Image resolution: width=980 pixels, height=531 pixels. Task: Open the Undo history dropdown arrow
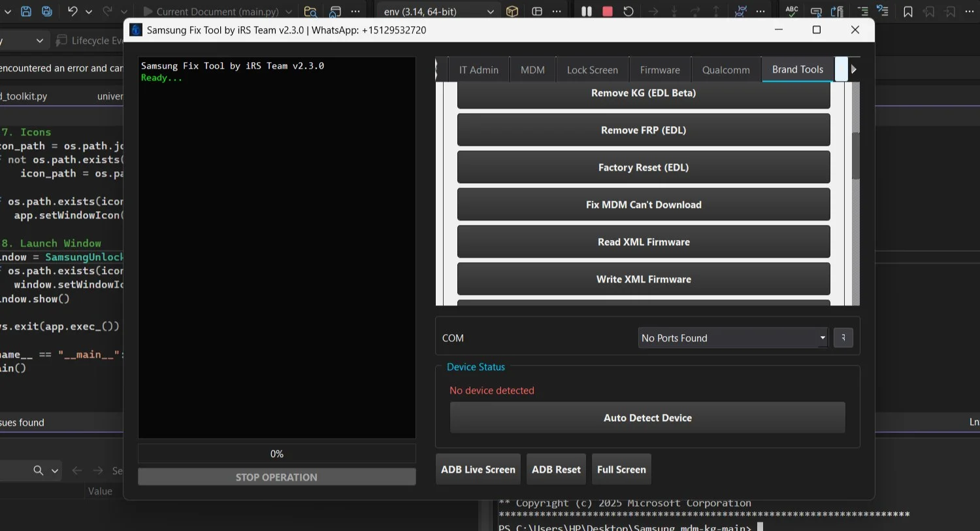[89, 12]
